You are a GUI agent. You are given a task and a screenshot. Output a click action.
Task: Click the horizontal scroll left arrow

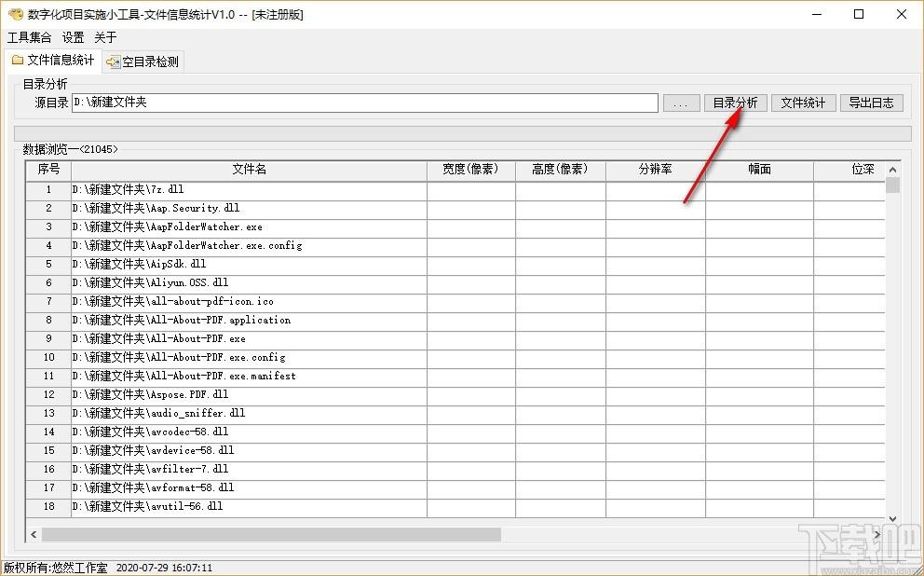click(x=34, y=534)
